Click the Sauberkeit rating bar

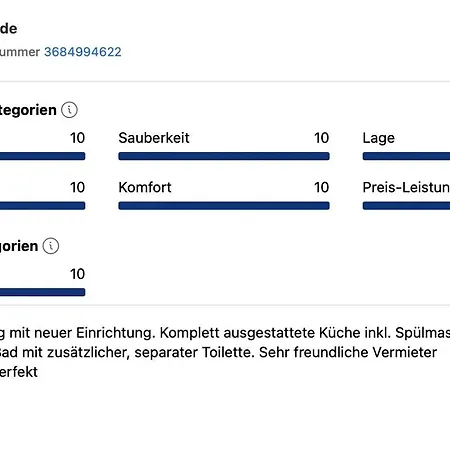(x=224, y=156)
